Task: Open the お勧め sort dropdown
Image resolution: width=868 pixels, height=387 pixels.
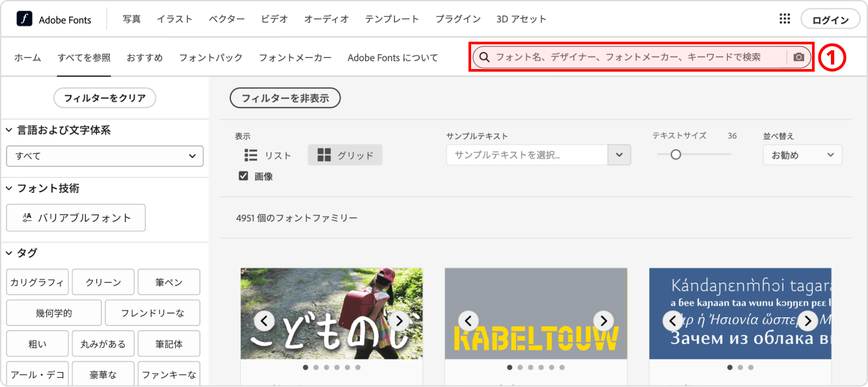Action: (802, 155)
